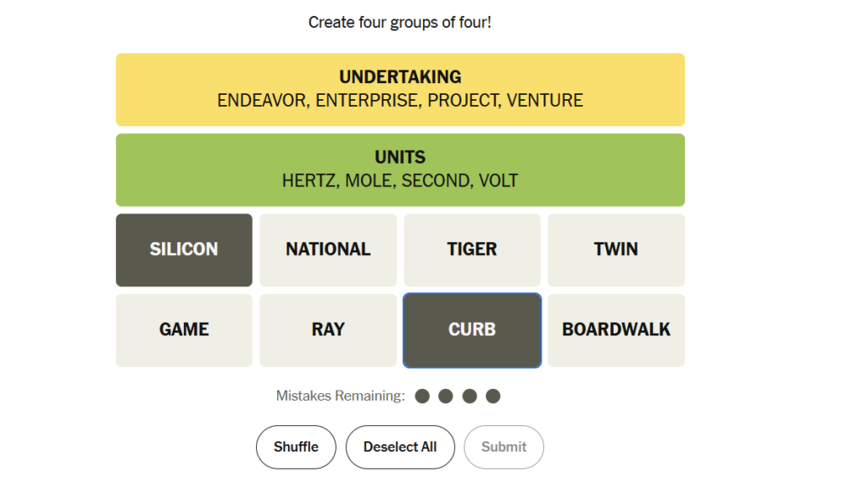Click the third mistakes remaining dot
The height and width of the screenshot is (499, 868).
tap(470, 396)
